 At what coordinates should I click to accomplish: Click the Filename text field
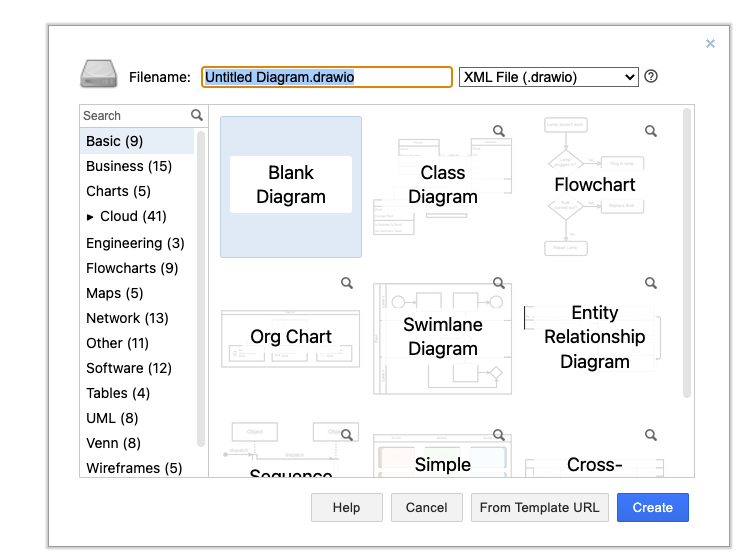point(327,77)
